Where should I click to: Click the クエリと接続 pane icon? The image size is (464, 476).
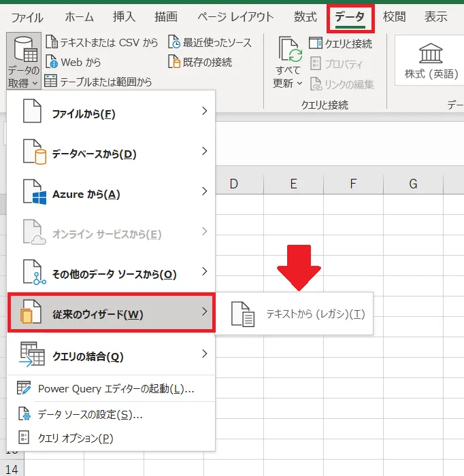(x=316, y=43)
